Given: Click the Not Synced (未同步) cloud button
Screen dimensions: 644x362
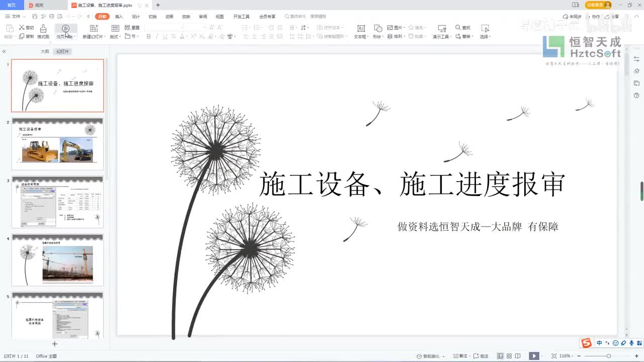Looking at the screenshot, I should click(572, 17).
